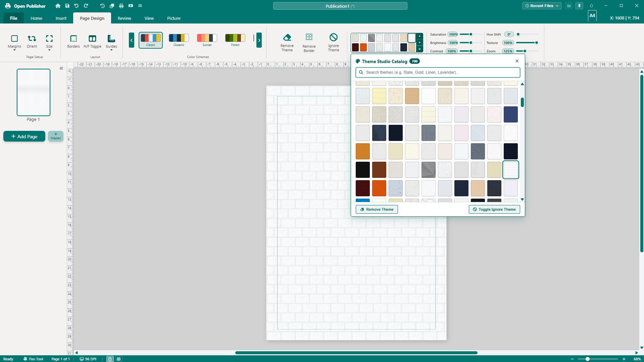Click Toggle Ignore Theme button

click(x=494, y=209)
